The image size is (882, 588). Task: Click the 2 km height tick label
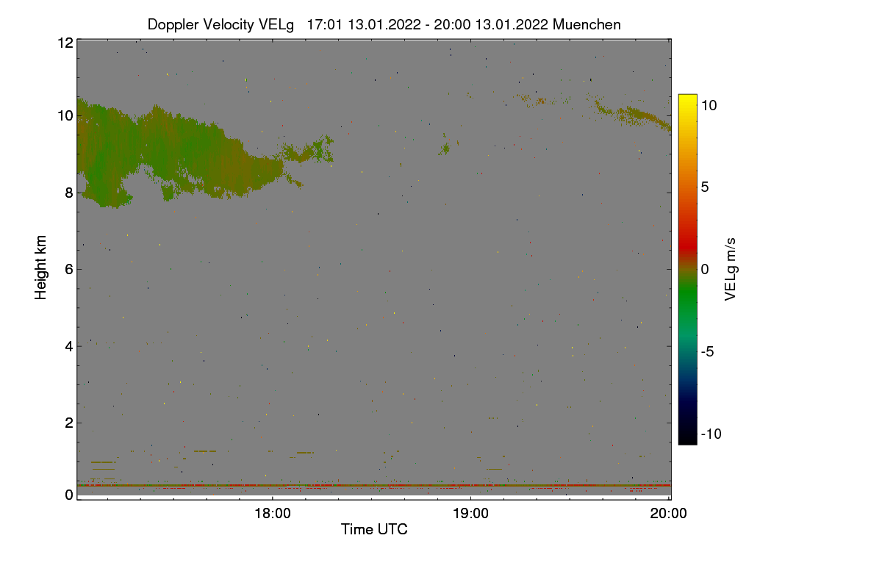69,423
